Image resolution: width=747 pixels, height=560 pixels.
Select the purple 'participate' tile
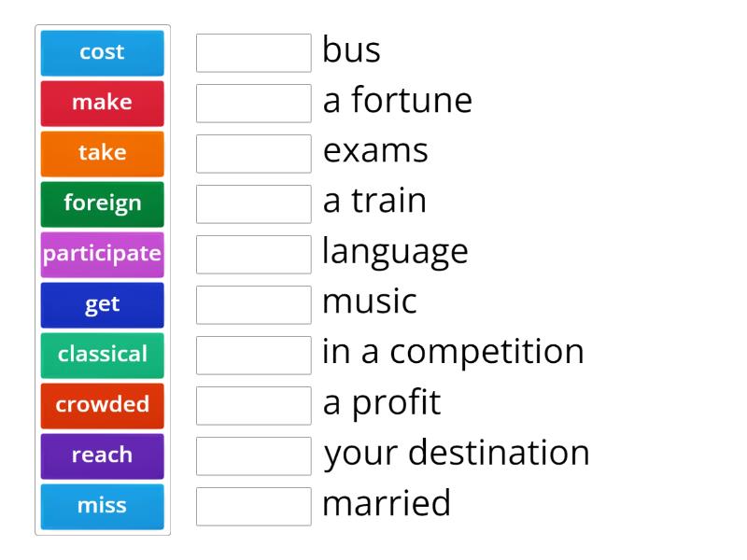[x=103, y=255]
